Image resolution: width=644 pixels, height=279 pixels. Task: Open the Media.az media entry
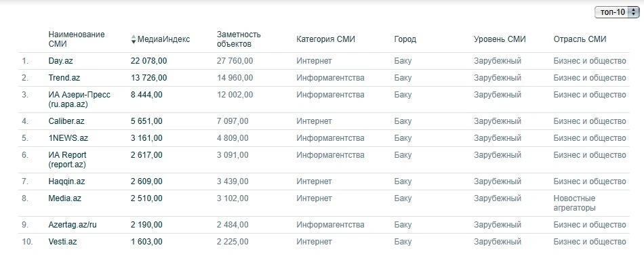(64, 198)
